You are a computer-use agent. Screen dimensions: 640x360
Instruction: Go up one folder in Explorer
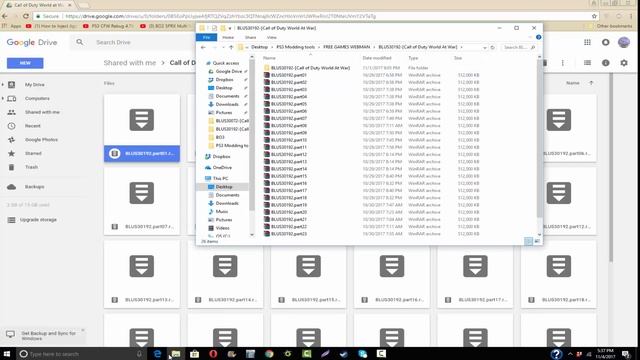pos(231,47)
